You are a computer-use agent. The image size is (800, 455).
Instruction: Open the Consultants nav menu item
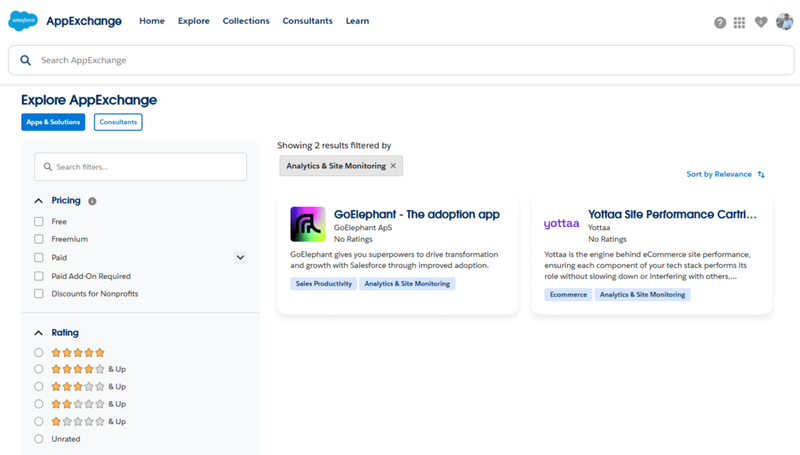click(308, 21)
